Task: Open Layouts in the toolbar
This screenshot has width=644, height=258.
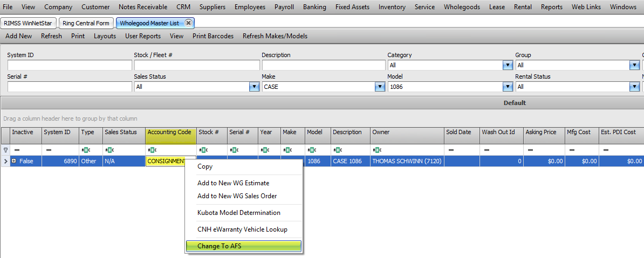Action: click(105, 36)
